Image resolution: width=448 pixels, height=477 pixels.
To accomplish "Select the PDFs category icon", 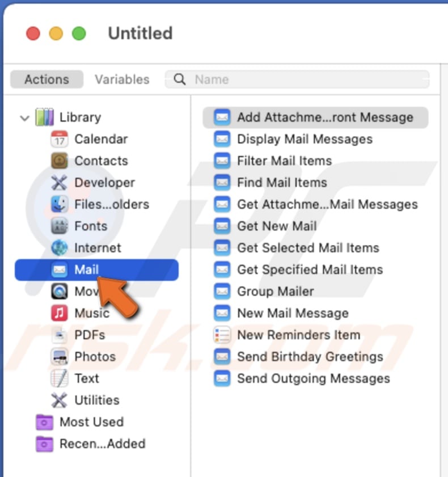I will tap(60, 335).
